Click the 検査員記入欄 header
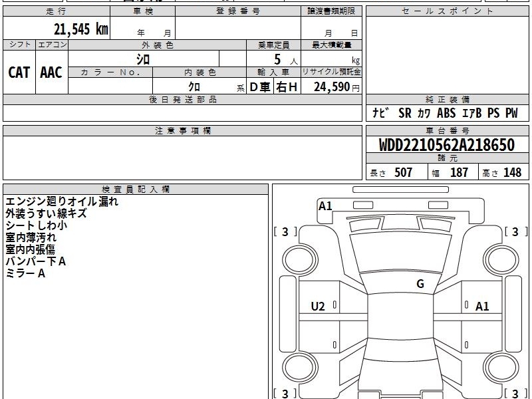Viewport: 532px width, 399px height. click(x=136, y=190)
